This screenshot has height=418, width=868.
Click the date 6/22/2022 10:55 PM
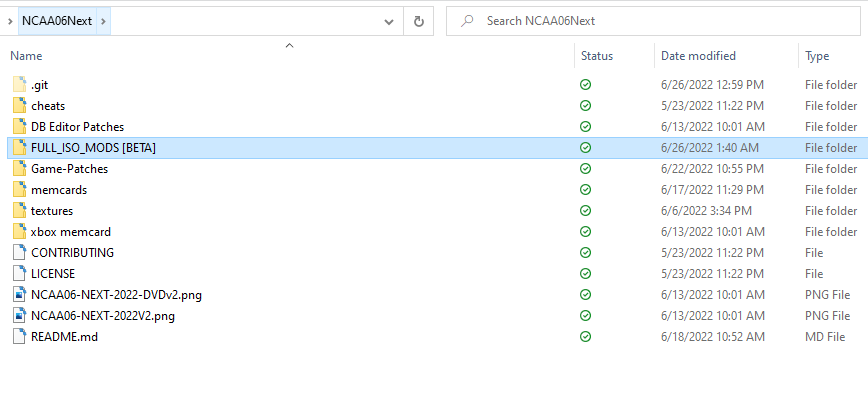pyautogui.click(x=712, y=169)
